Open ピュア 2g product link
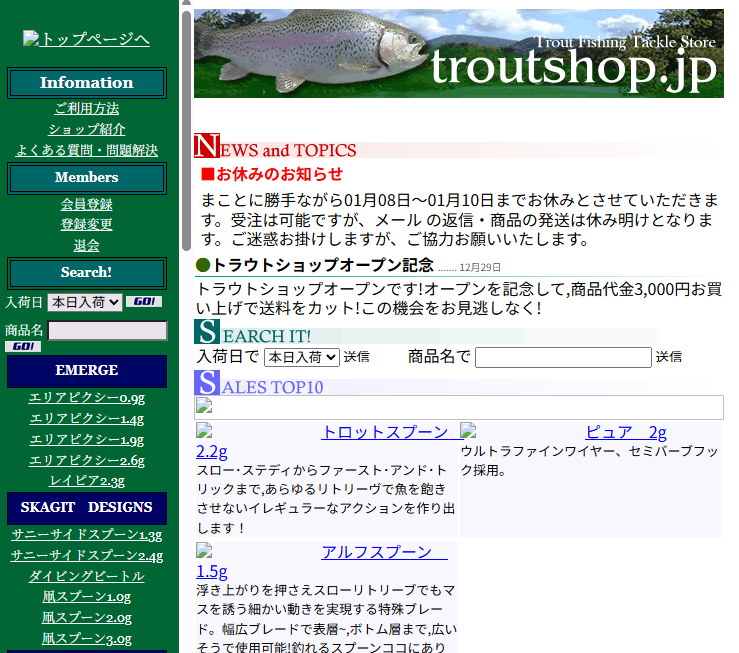Screen dimensions: 739x653 (626, 432)
